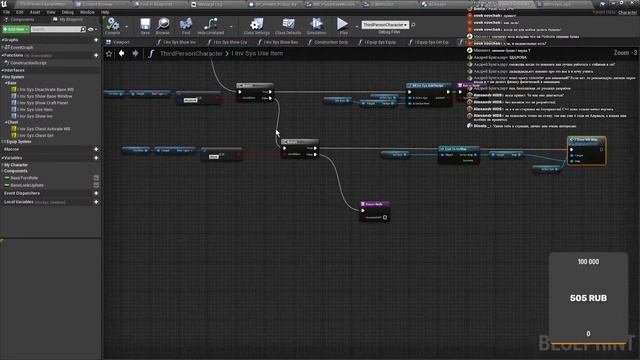Switch to the Construction Script tab
Screen dimensions: 640x360
(328, 42)
